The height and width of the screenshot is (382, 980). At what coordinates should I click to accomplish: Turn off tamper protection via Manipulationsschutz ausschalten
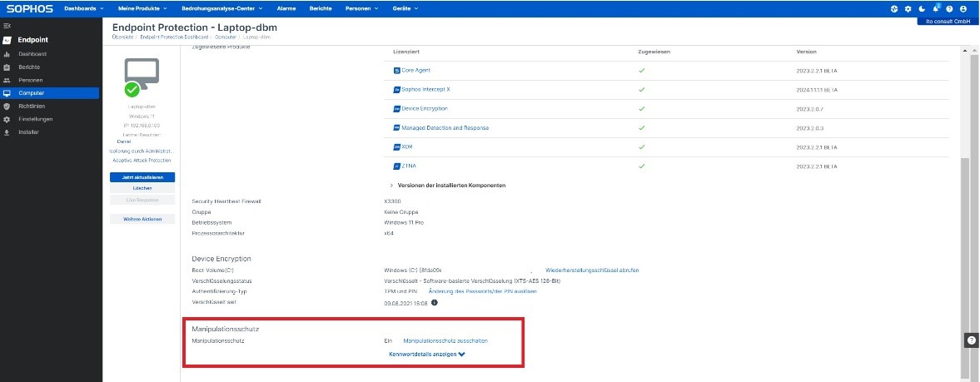[x=445, y=341]
